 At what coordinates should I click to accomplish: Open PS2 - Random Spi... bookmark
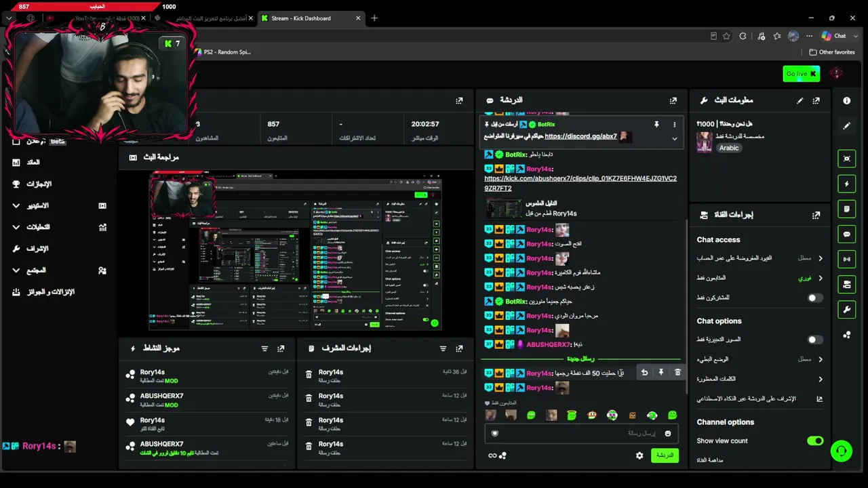pos(222,52)
